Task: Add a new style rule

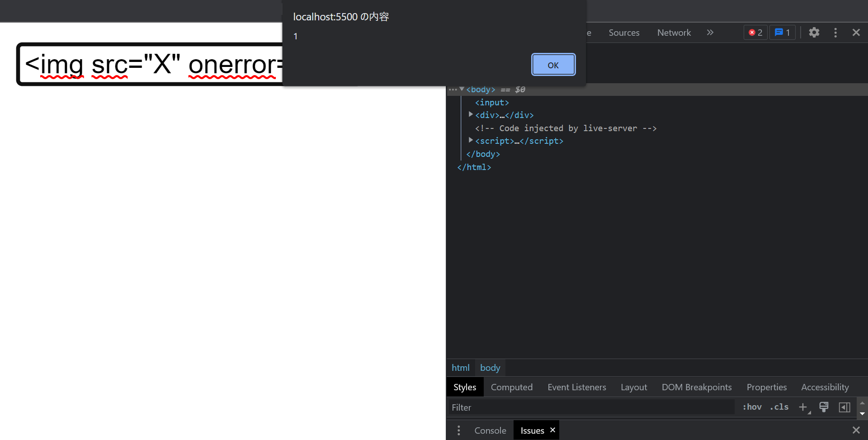Action: pos(803,407)
